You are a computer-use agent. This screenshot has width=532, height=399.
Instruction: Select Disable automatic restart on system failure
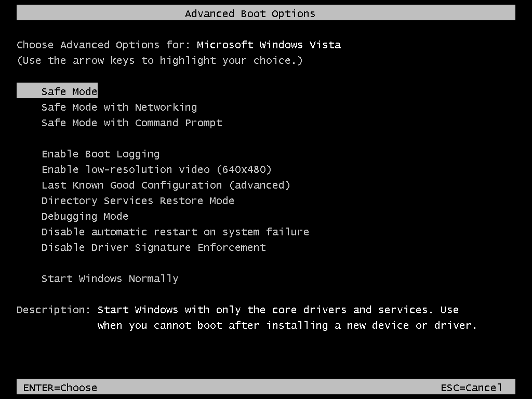coord(175,232)
